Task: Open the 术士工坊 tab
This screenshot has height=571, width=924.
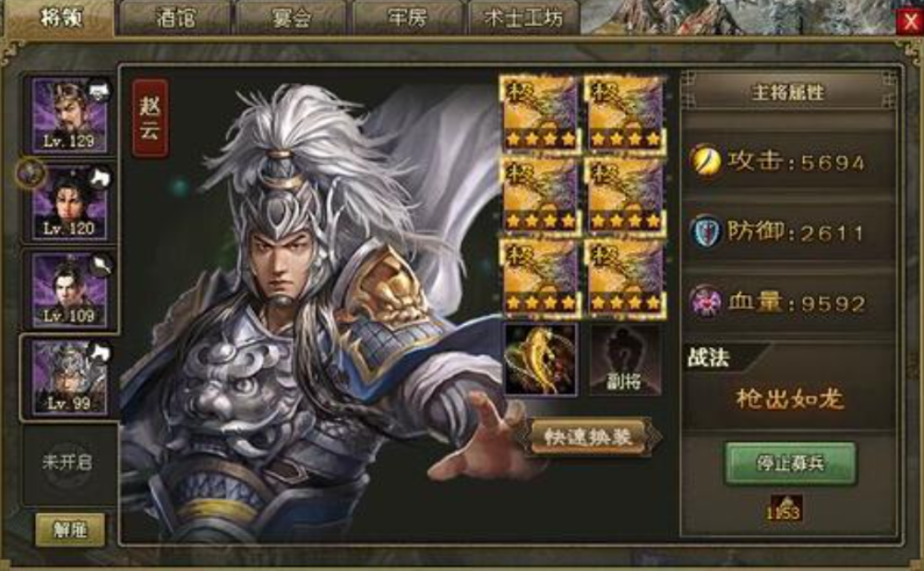Action: [523, 18]
